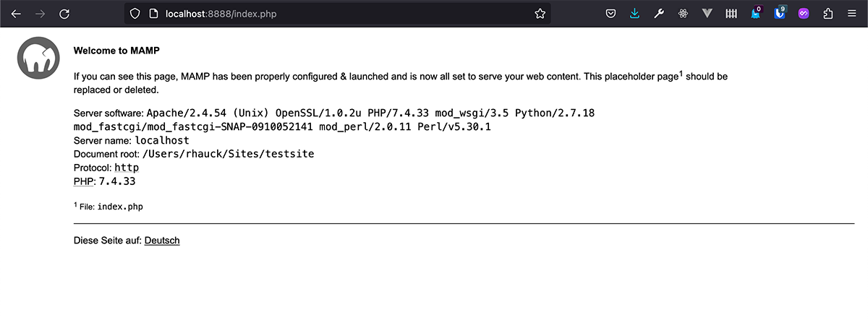Click the MAMP elephant logo

click(38, 58)
